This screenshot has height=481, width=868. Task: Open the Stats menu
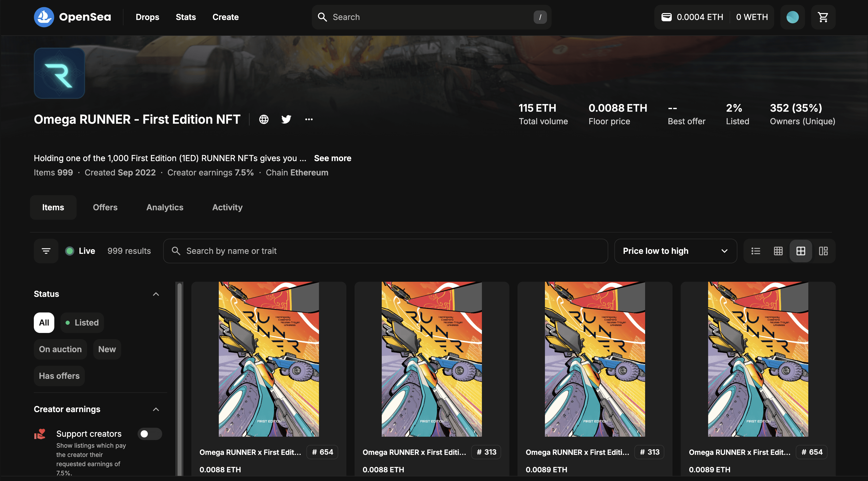point(186,17)
